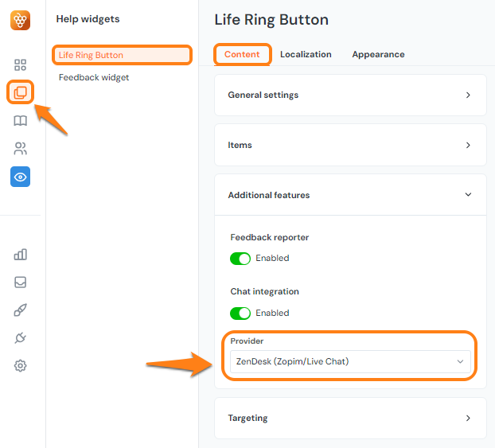
Task: Open the users people icon
Action: [x=21, y=149]
